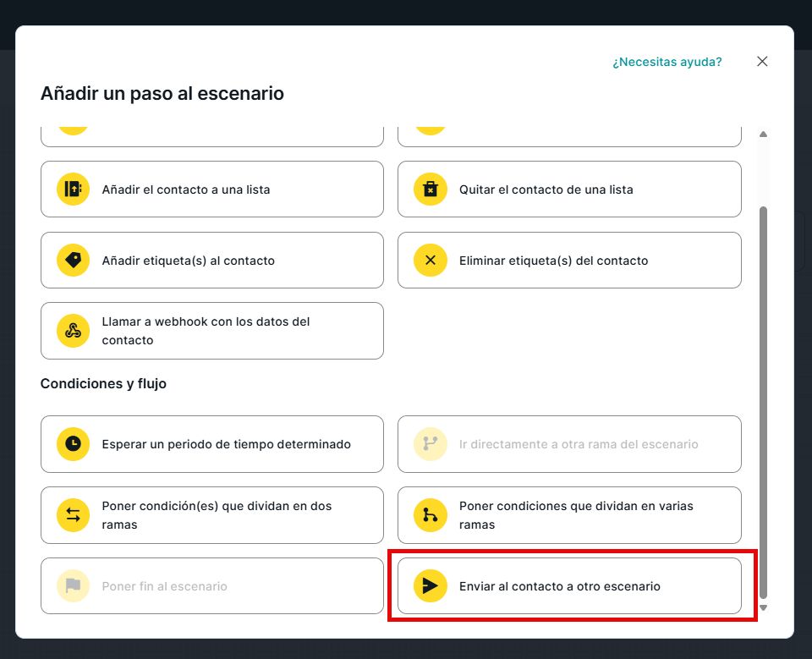Image resolution: width=812 pixels, height=659 pixels.
Task: Choose 'Esperar un periodo de tiempo determinado' text
Action: pyautogui.click(x=226, y=444)
